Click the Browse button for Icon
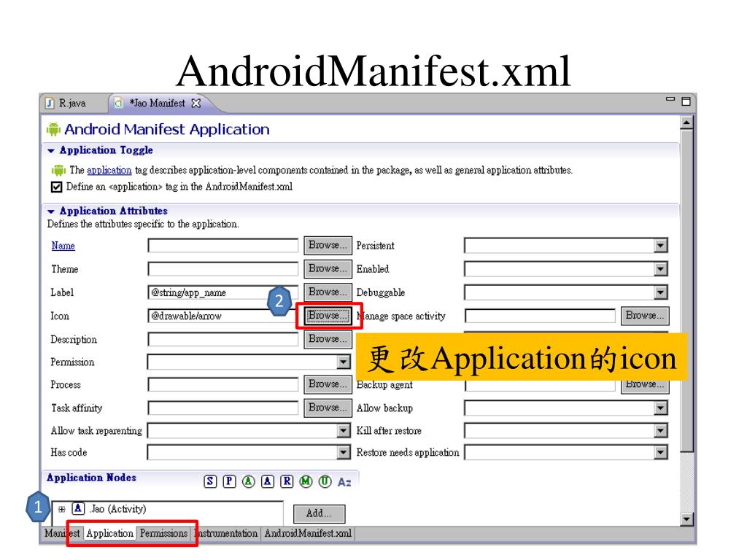Viewport: 747px width, 560px height. (328, 315)
